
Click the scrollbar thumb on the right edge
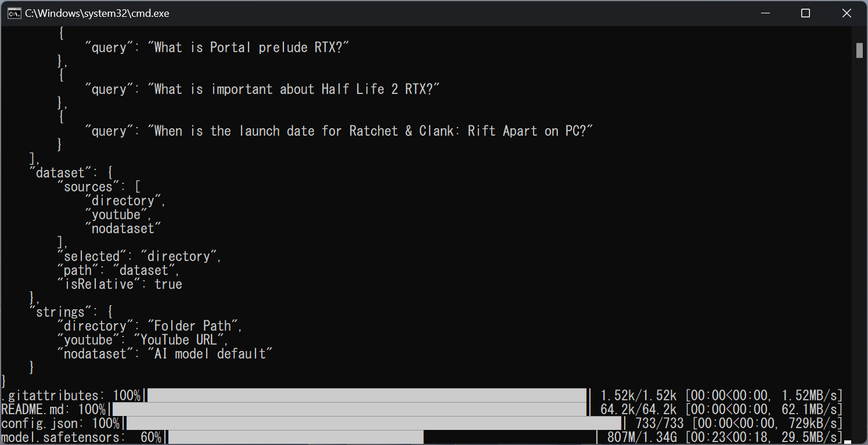pos(859,50)
